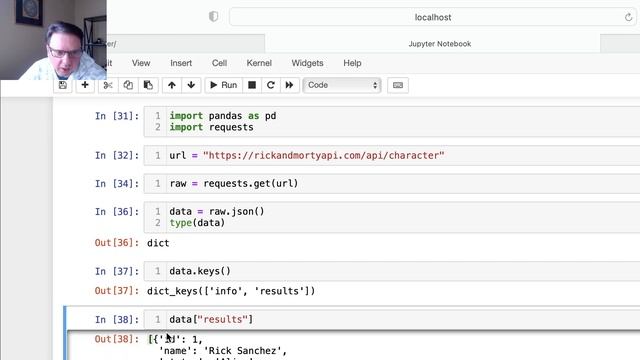Move selected cell down arrow
The height and width of the screenshot is (360, 640).
pyautogui.click(x=191, y=85)
